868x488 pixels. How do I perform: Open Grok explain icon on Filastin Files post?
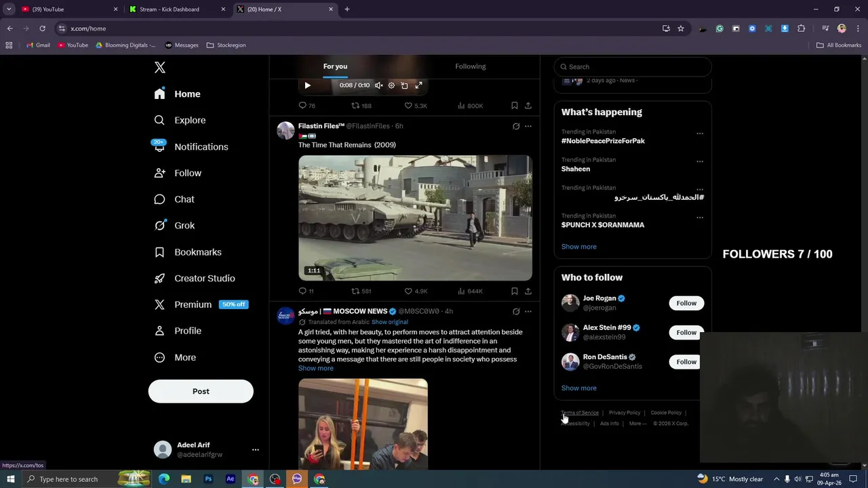pyautogui.click(x=516, y=126)
